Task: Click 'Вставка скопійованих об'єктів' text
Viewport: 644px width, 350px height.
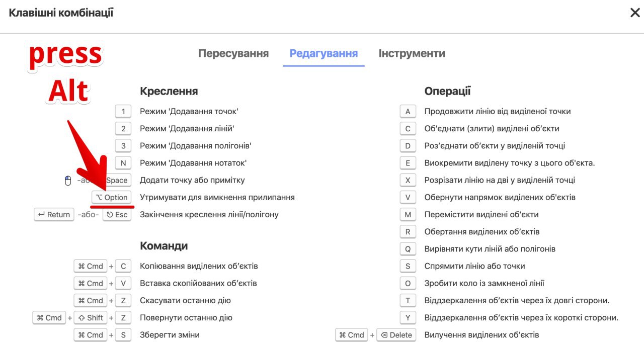Action: 198,283
